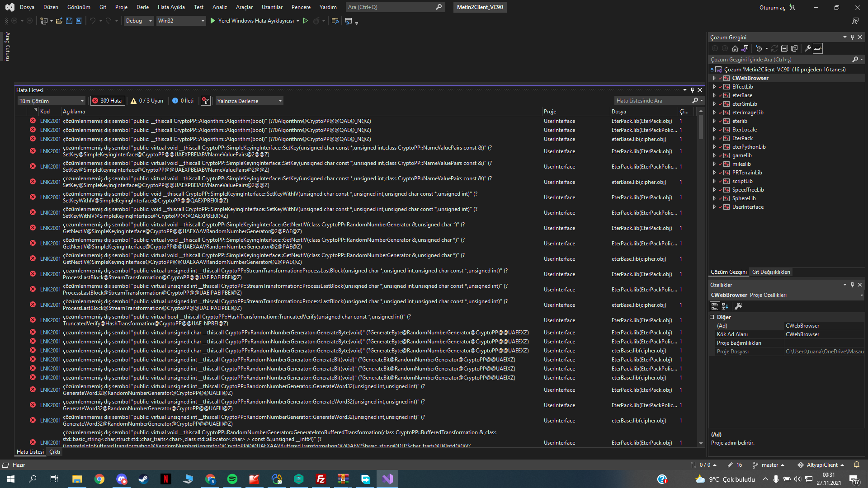Click 0 / 0 git push/pull indicator
The image size is (868, 488).
[703, 465]
